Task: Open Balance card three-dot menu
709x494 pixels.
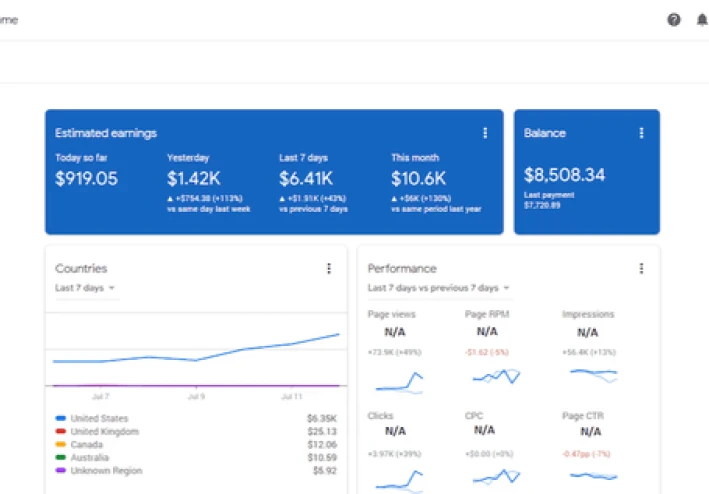Action: pos(641,133)
